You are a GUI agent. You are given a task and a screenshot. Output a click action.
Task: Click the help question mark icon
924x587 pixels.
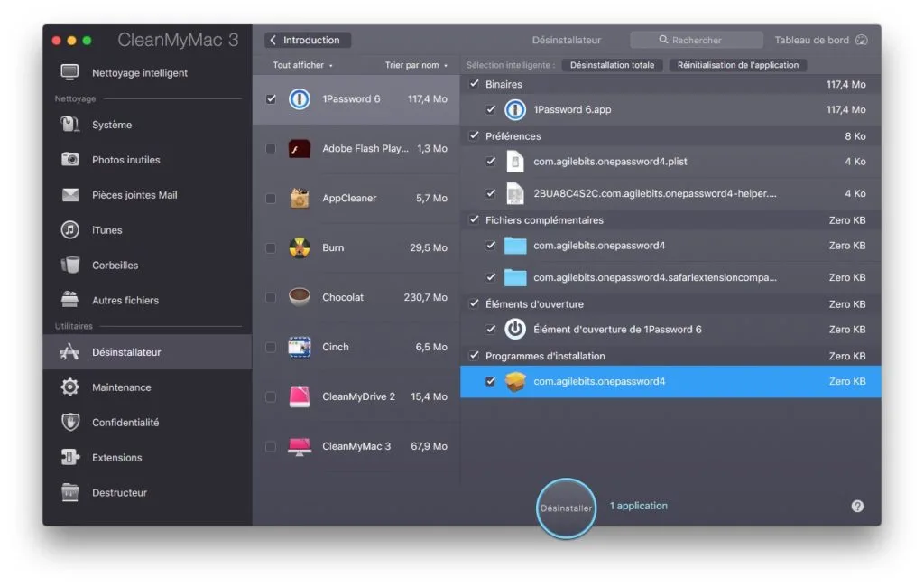click(857, 506)
